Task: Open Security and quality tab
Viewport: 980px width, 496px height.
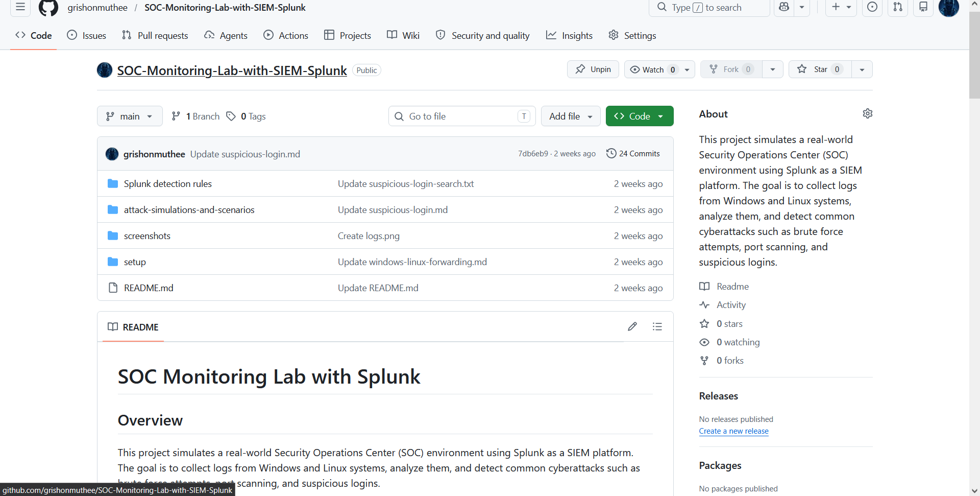Action: coord(482,35)
